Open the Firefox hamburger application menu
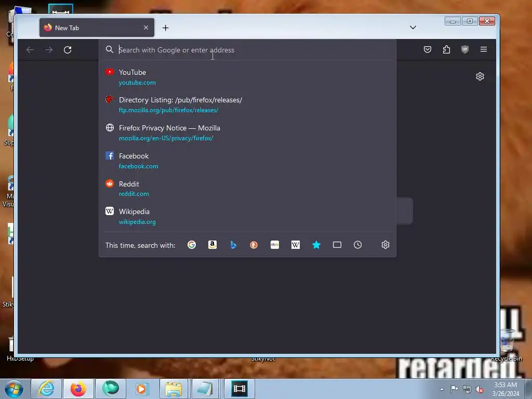 484,49
